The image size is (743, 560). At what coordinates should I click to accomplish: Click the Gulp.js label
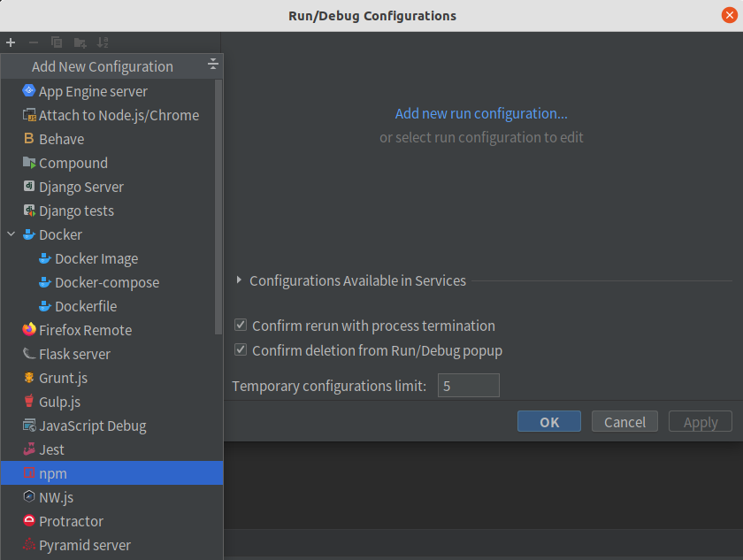click(60, 402)
